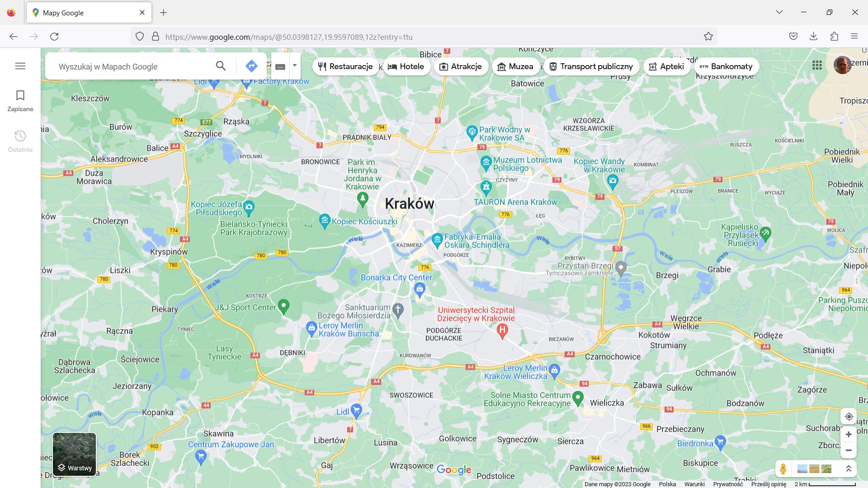868x488 pixels.
Task: Switch map style via Warstwy button
Action: coord(74,468)
